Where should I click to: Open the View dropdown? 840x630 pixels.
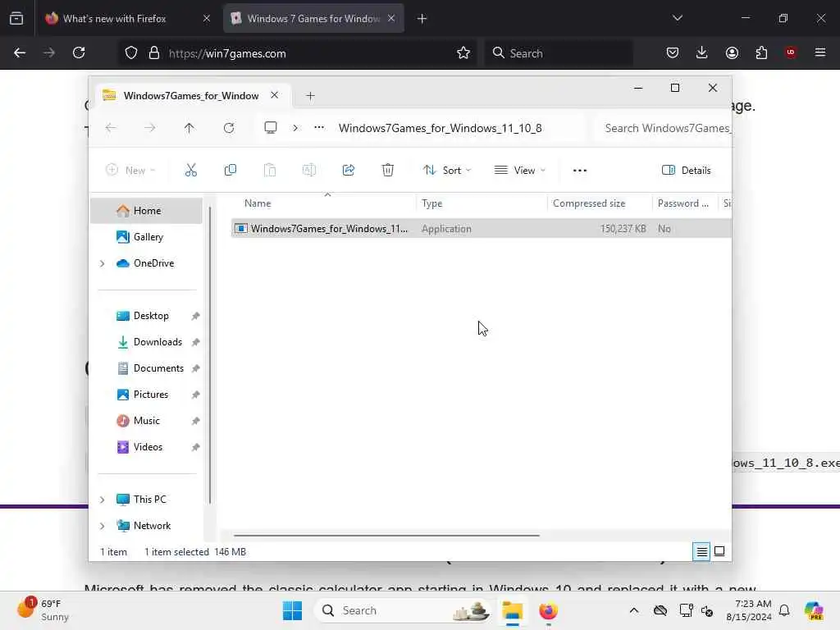coord(519,171)
